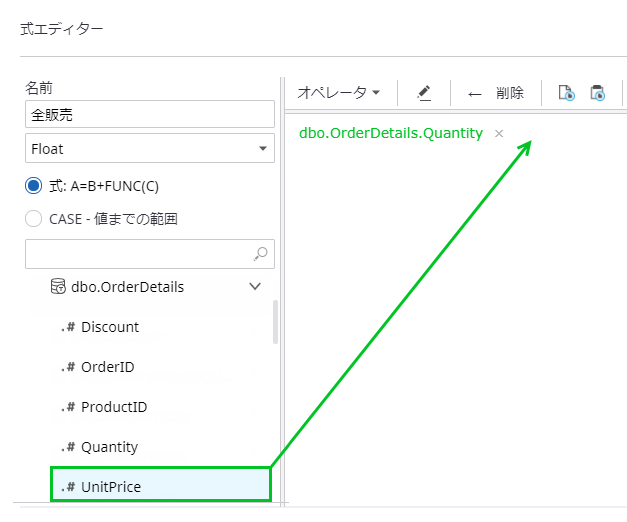Select the ProductID field
Image resolution: width=627 pixels, height=522 pixels.
click(x=114, y=407)
